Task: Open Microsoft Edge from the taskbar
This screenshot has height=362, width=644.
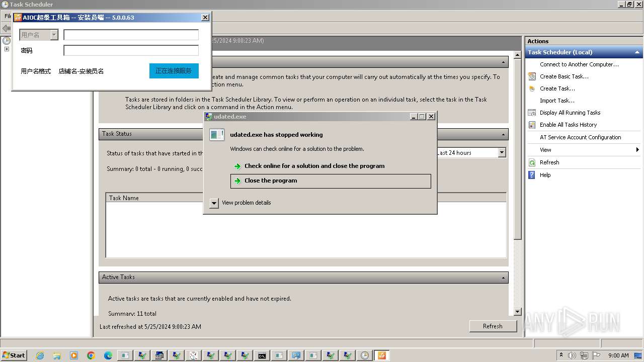Action: click(108, 355)
